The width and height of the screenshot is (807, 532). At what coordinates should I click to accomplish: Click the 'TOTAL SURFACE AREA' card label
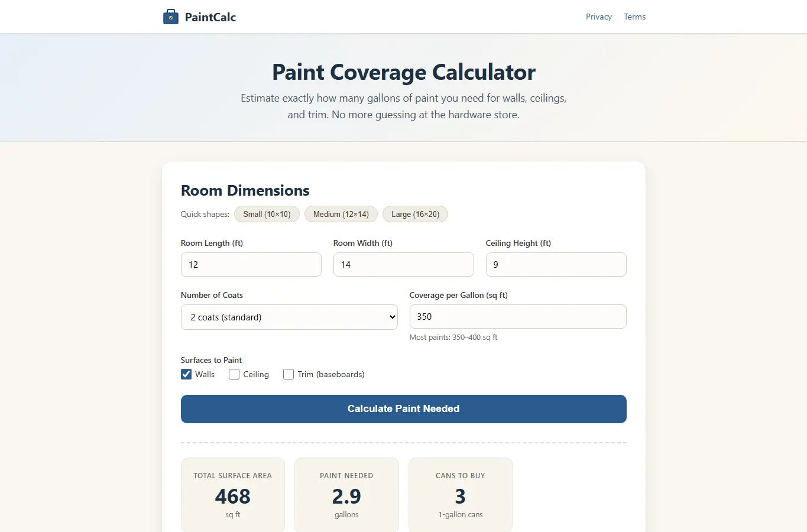(233, 476)
